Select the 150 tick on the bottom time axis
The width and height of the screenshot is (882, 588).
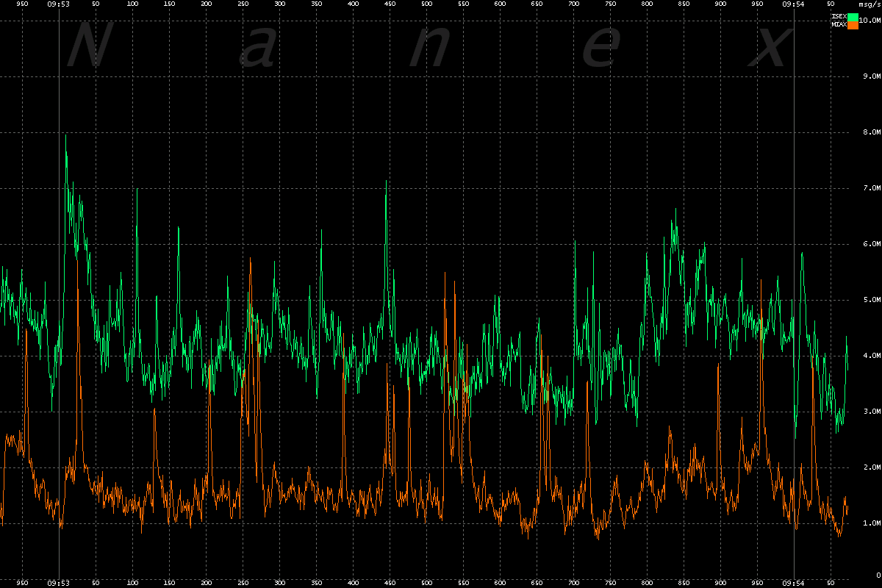[169, 583]
